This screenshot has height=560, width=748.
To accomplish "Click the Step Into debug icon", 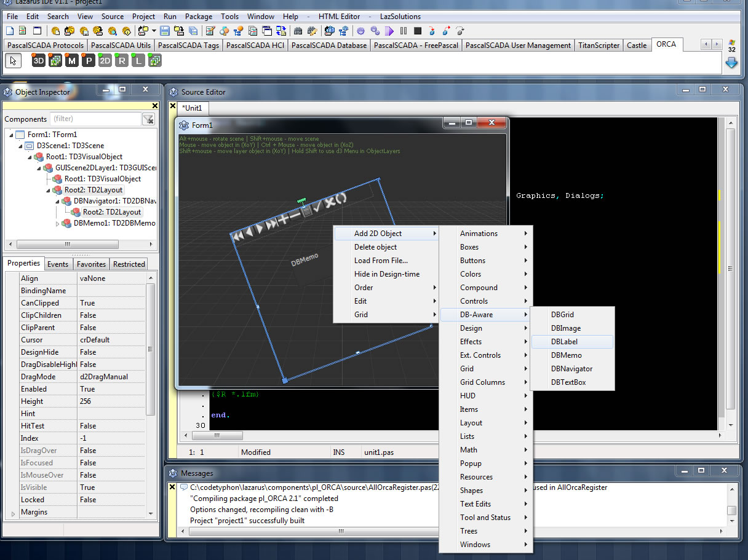I will 432,31.
